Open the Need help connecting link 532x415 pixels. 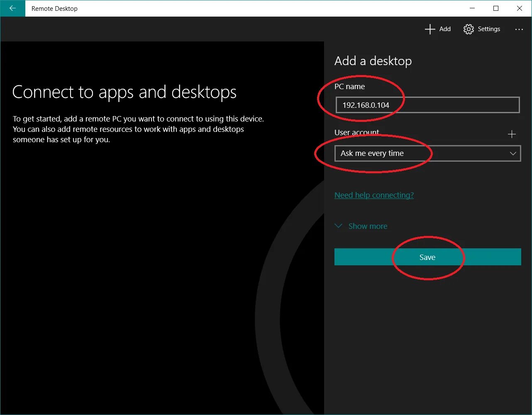tap(374, 195)
